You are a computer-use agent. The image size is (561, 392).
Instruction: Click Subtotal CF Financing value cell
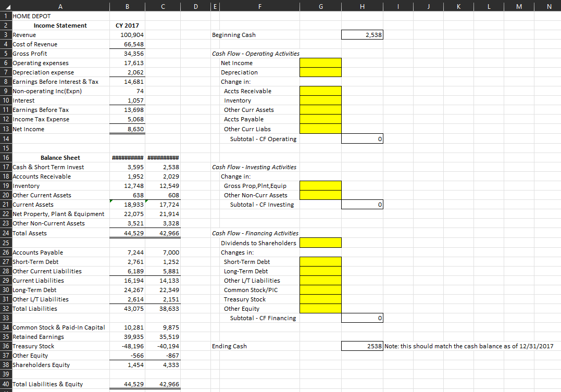(x=362, y=318)
